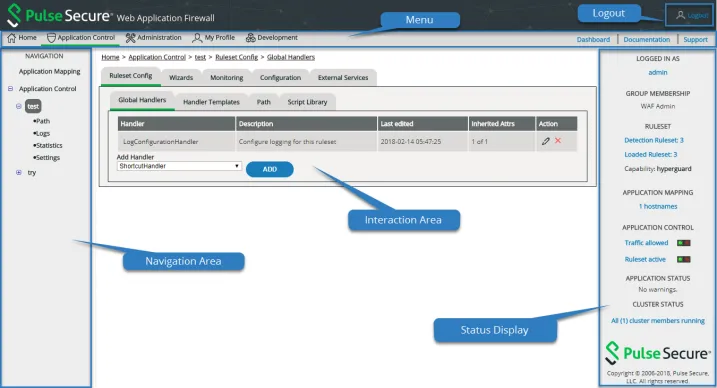Select Path under test in navigation
This screenshot has height=388, width=717.
(42, 121)
